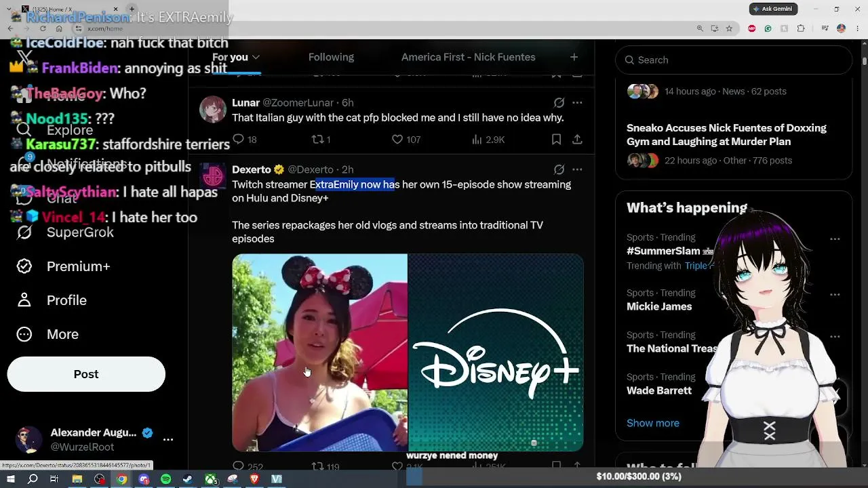Like Lunar's post about the Italian guy
868x488 pixels.
coord(397,140)
